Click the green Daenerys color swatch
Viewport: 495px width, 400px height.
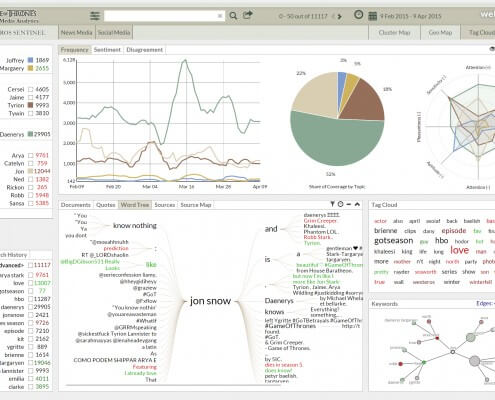point(31,134)
